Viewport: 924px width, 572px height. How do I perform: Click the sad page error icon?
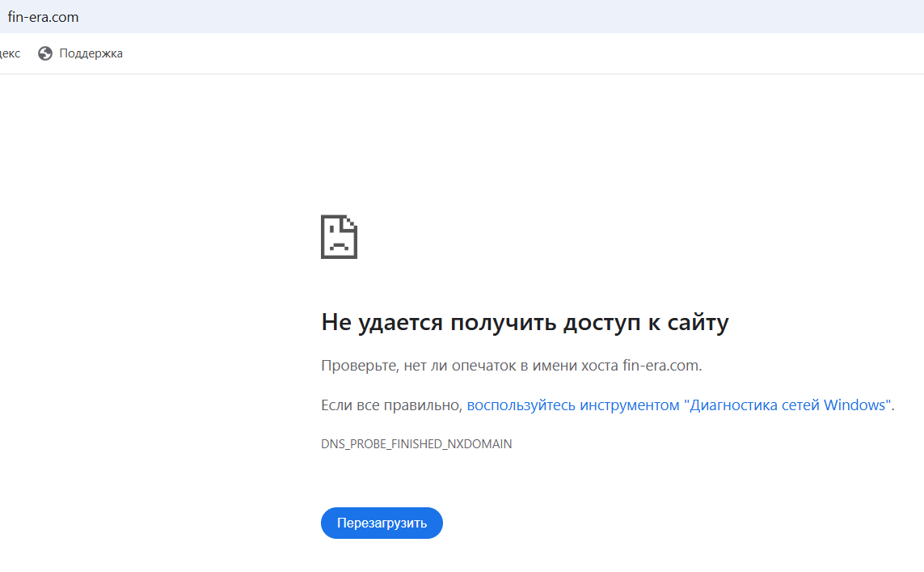(x=339, y=237)
